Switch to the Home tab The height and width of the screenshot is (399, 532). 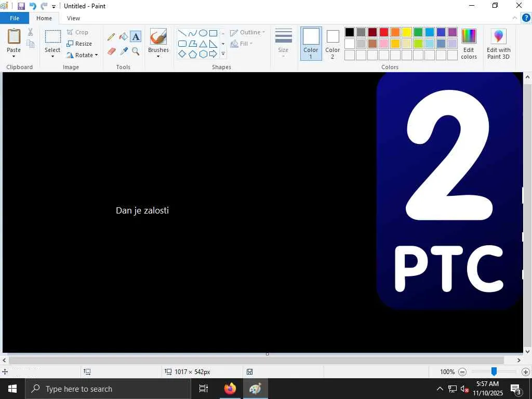coord(44,18)
